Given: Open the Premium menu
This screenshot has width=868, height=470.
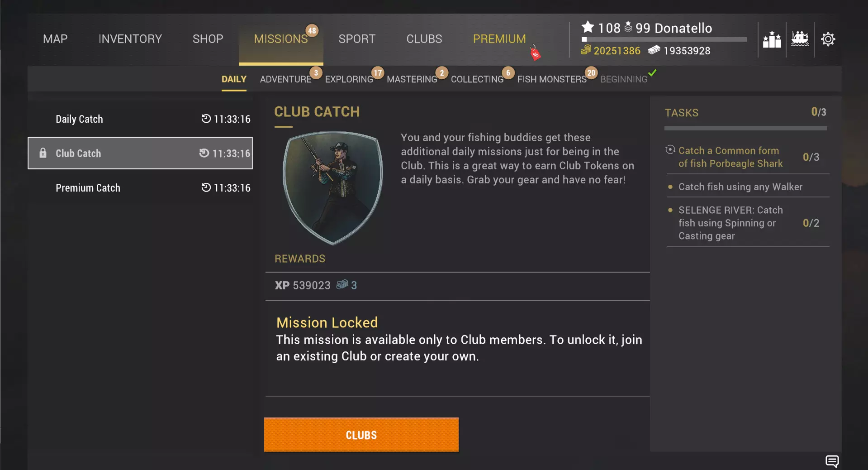Looking at the screenshot, I should click(x=499, y=39).
